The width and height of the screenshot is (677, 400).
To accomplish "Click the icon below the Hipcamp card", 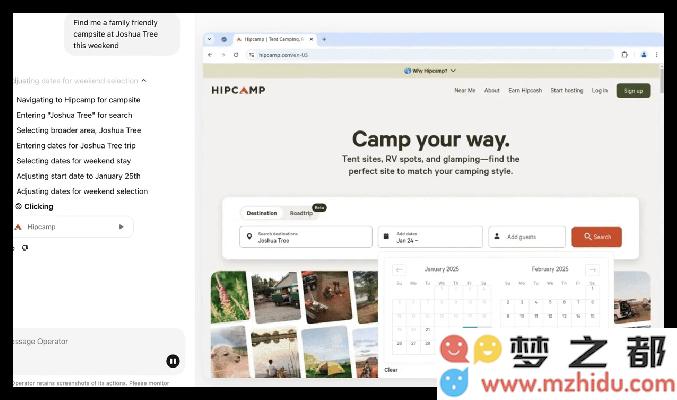I will 25,248.
